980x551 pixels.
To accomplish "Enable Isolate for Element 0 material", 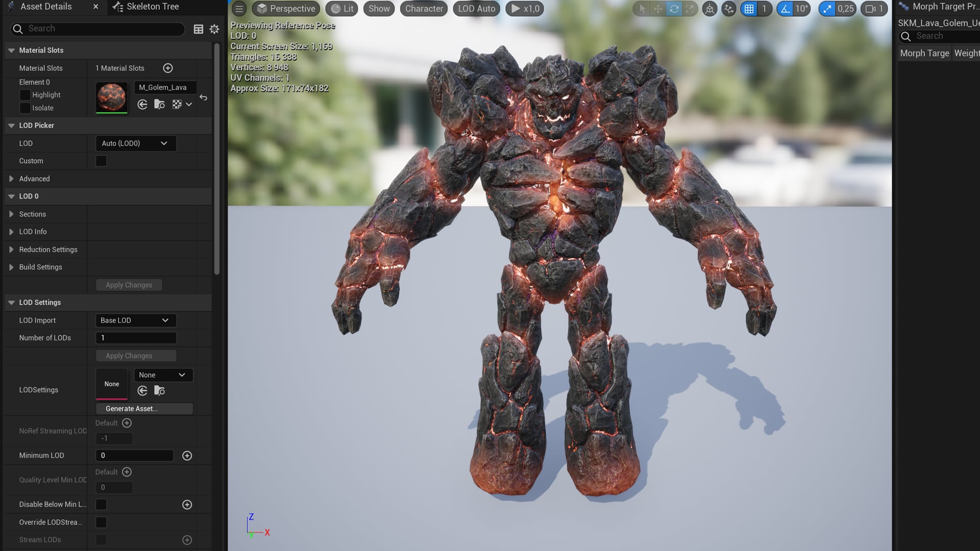I will point(25,108).
